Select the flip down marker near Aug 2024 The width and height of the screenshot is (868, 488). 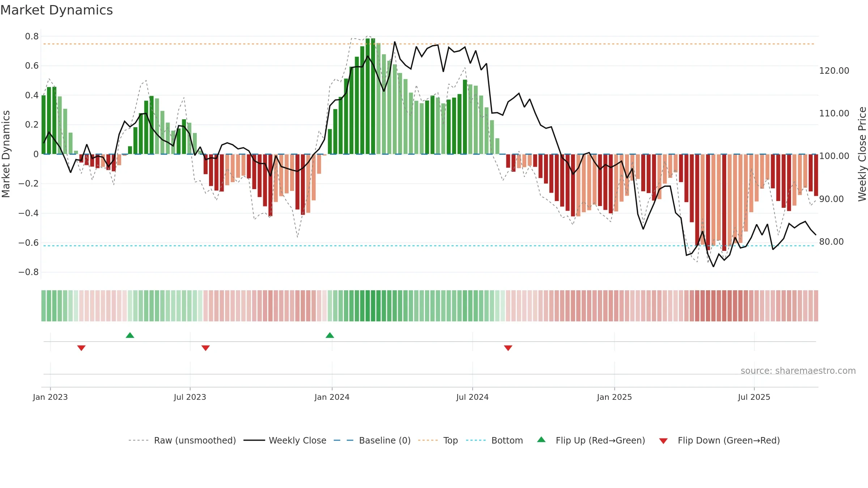(x=508, y=348)
